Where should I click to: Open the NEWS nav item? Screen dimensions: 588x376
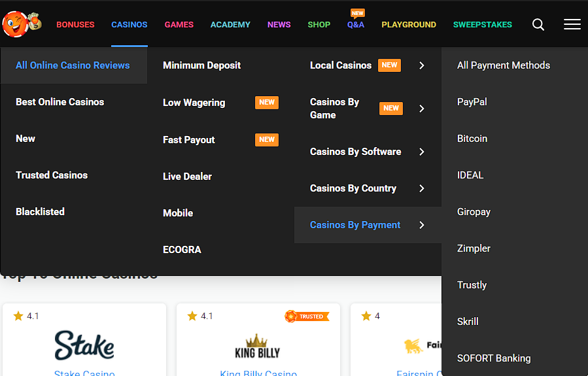click(279, 25)
